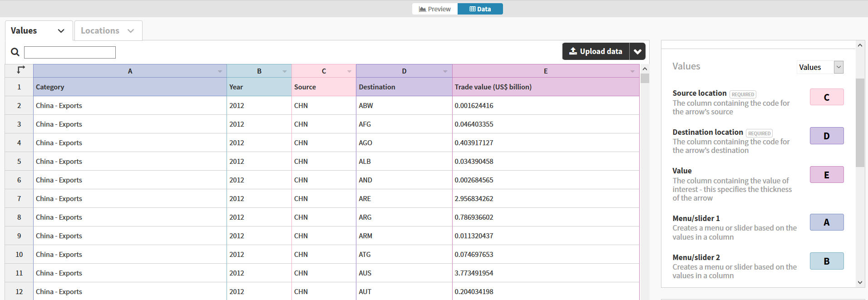Image resolution: width=868 pixels, height=300 pixels.
Task: Click the settings panel scrollbar thumb
Action: (860, 123)
